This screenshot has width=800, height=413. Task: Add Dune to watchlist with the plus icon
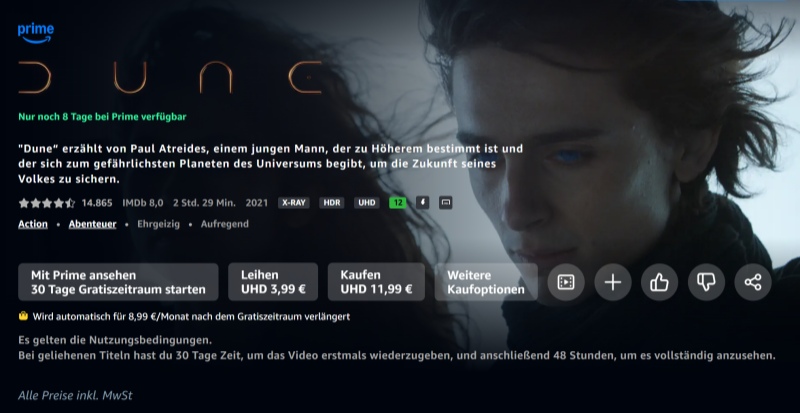[613, 282]
